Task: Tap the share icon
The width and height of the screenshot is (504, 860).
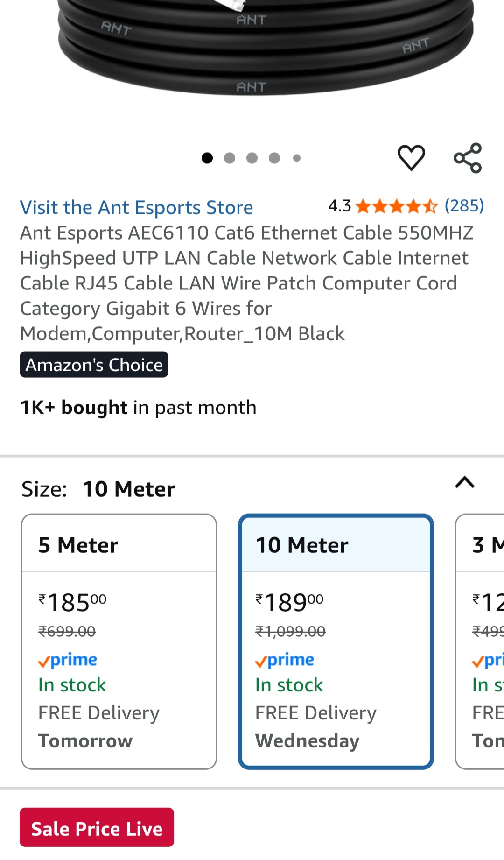Action: 468,158
